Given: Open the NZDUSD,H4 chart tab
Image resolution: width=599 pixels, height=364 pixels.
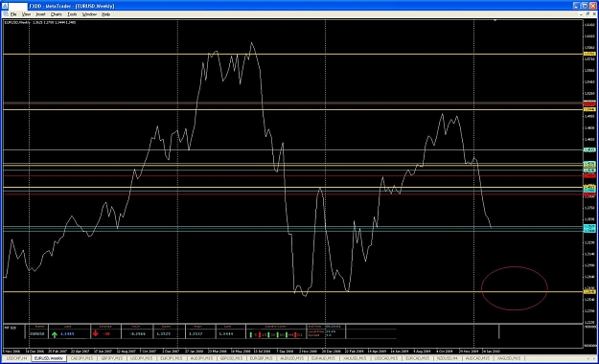Looking at the screenshot, I should click(x=447, y=358).
